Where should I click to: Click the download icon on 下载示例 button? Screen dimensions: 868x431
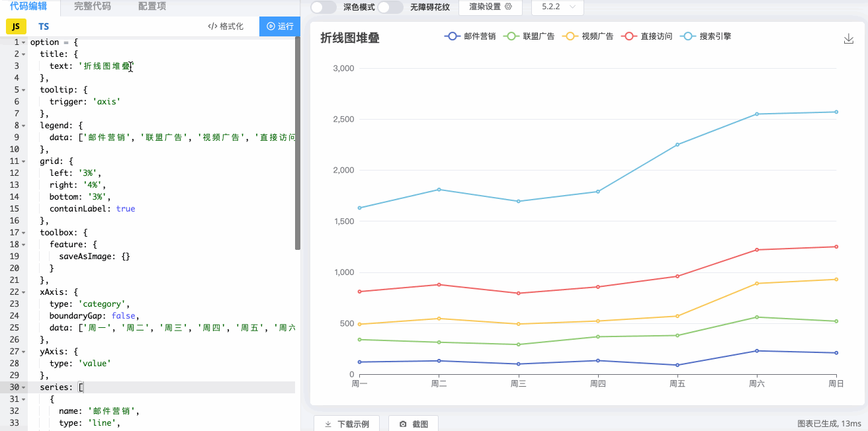point(327,423)
